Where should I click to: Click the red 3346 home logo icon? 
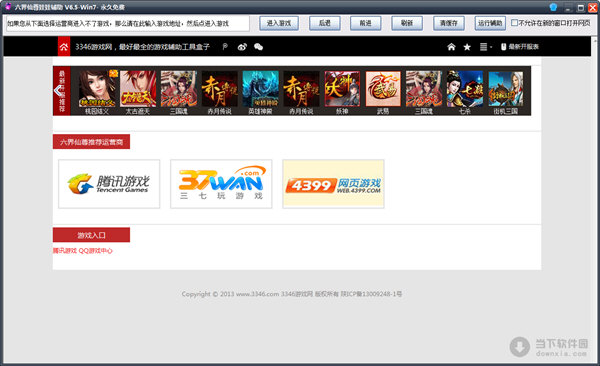coord(64,47)
